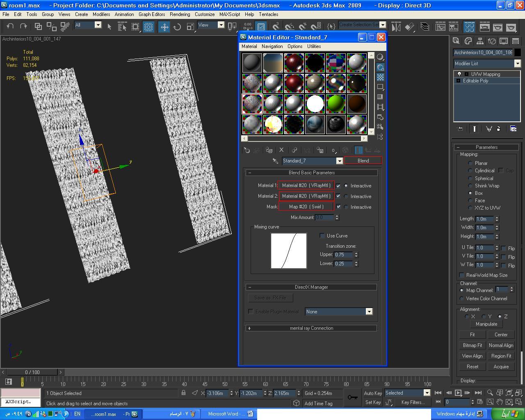
Task: Click Pan View hand icon
Action: pos(499,402)
